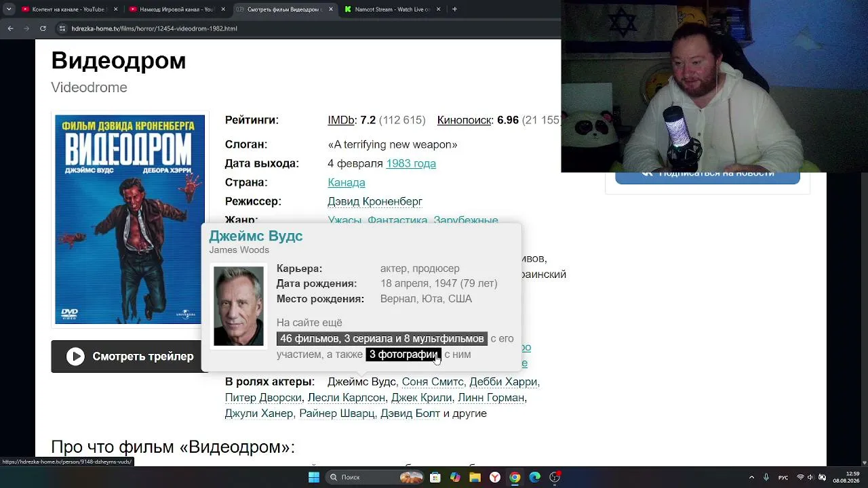
Task: Reload the current page
Action: pyautogui.click(x=43, y=28)
